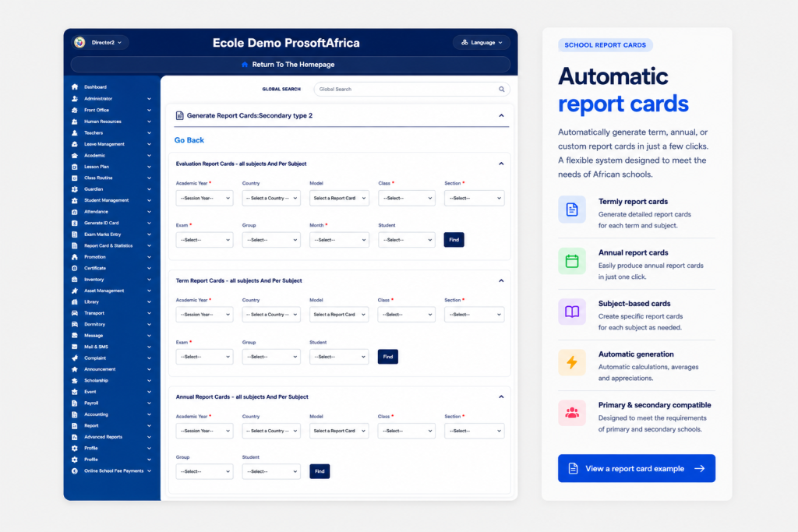
Task: Click the Primary & secondary compatible people icon
Action: click(x=572, y=413)
